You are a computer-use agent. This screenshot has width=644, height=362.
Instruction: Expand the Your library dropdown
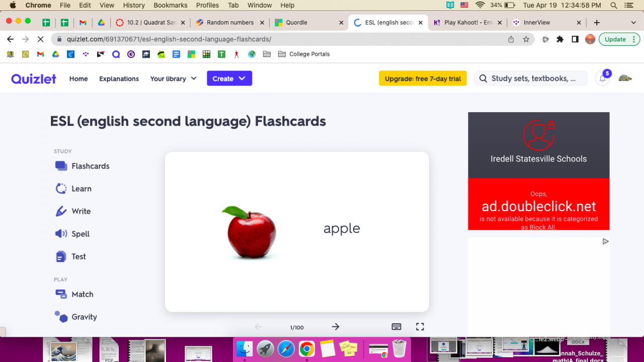click(173, 78)
